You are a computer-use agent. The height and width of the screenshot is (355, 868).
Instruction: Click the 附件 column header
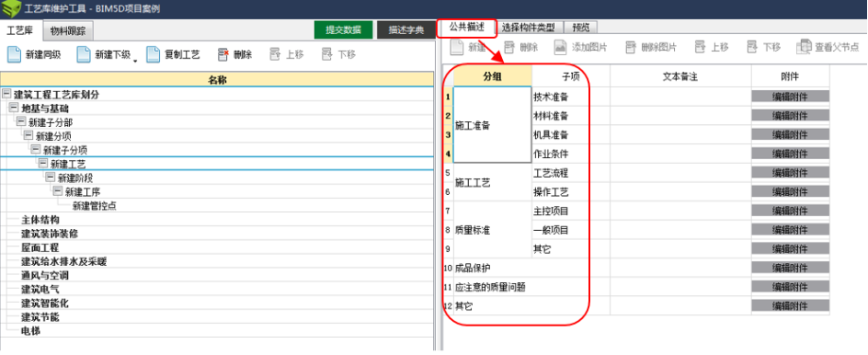click(x=790, y=76)
